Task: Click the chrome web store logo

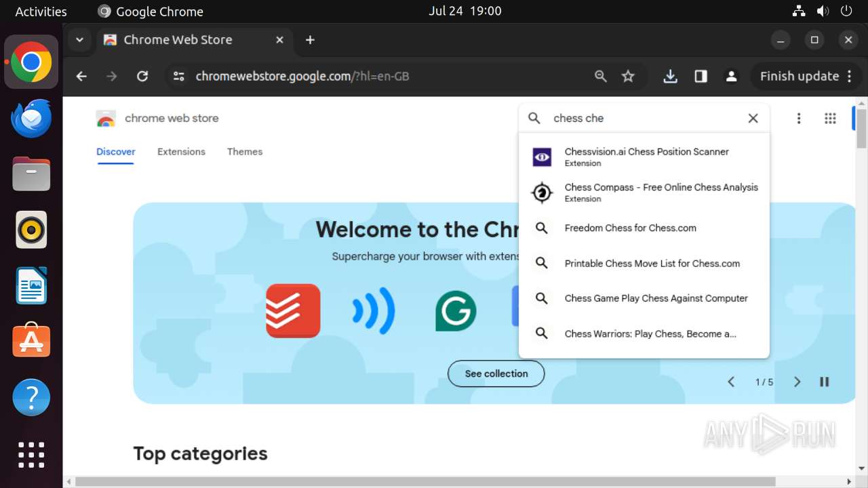Action: (x=157, y=118)
